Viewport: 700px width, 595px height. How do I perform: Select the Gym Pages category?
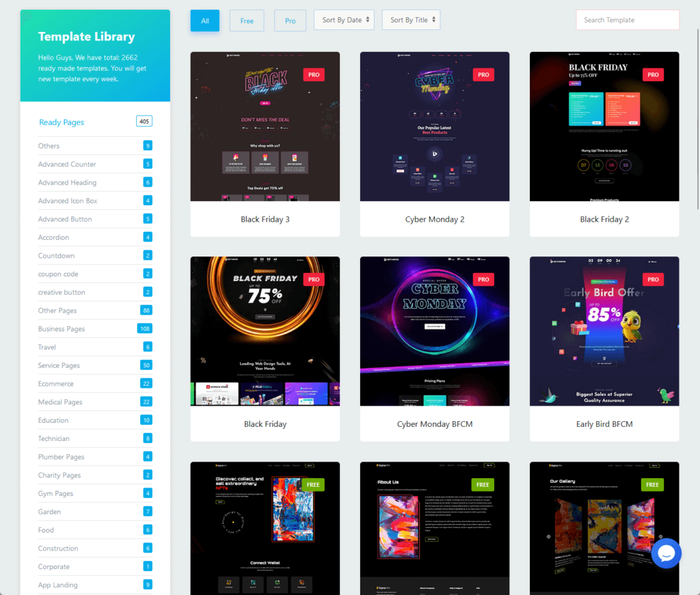(x=94, y=494)
